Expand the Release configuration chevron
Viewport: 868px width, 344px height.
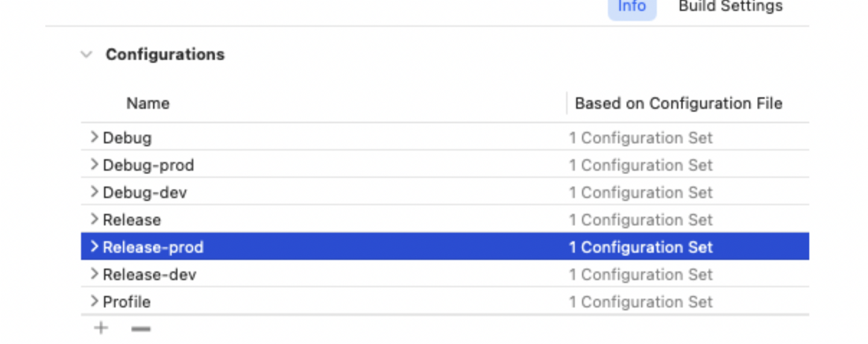coord(94,219)
